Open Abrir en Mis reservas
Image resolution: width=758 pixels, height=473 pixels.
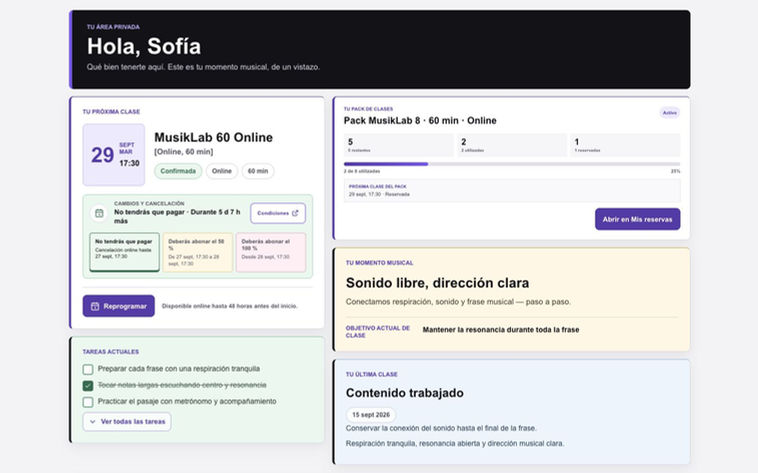click(637, 219)
